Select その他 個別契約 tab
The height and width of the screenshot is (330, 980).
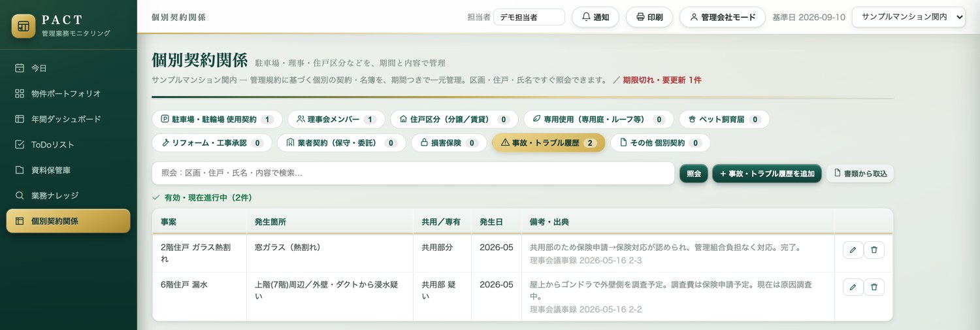point(660,142)
